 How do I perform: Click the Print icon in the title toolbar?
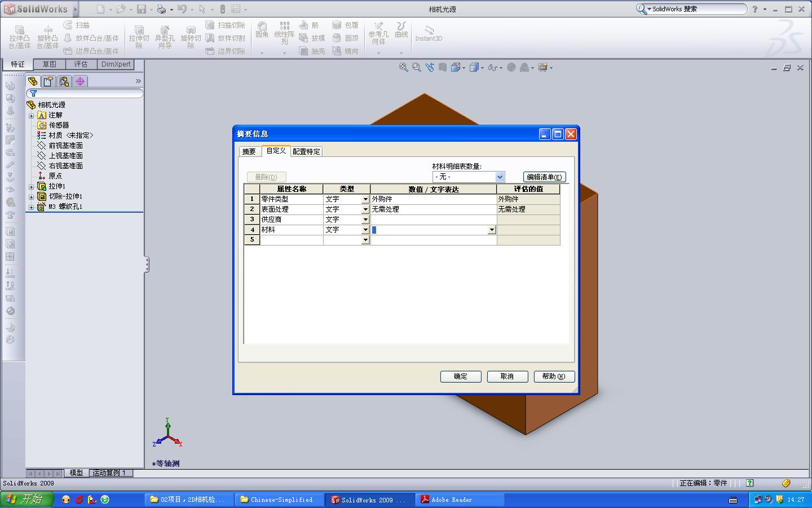coord(161,9)
